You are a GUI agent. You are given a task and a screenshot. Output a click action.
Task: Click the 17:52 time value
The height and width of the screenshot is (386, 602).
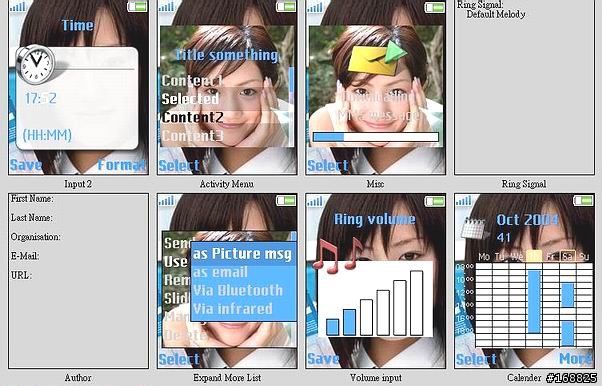click(x=41, y=99)
